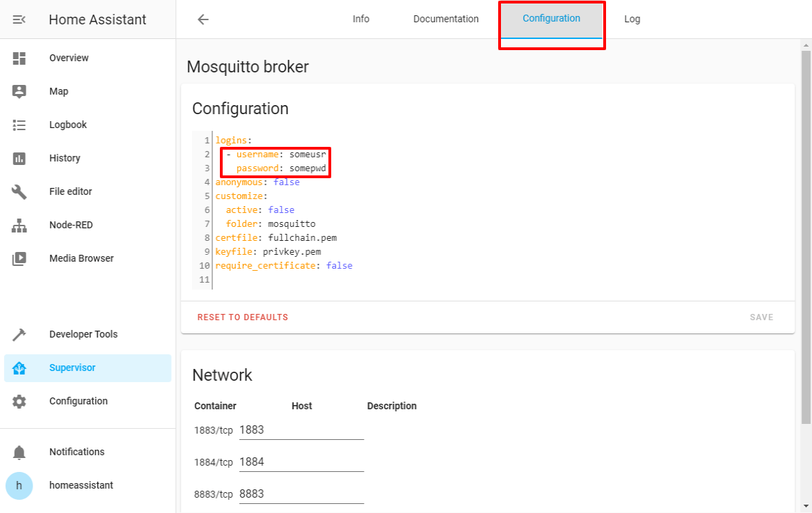Open the homeassistant user profile

pos(81,485)
